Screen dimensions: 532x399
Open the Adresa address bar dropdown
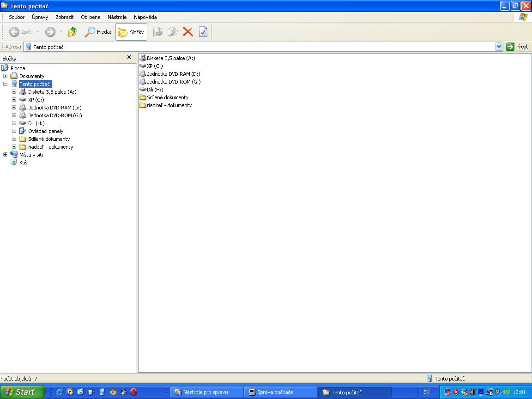(x=499, y=47)
